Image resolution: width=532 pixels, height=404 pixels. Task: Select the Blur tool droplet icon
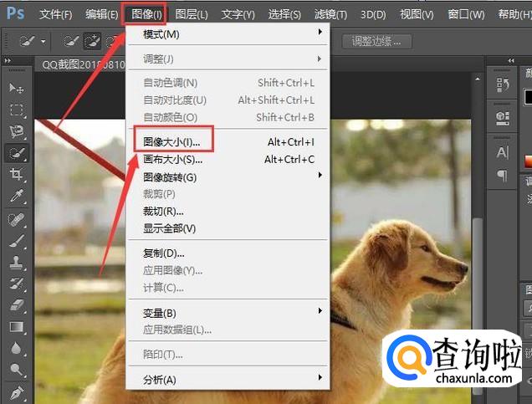click(x=16, y=348)
